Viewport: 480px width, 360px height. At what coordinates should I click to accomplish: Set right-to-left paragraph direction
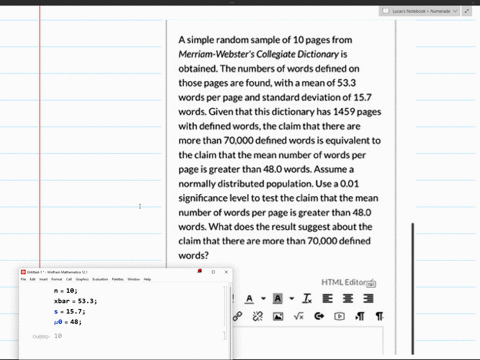(380, 316)
